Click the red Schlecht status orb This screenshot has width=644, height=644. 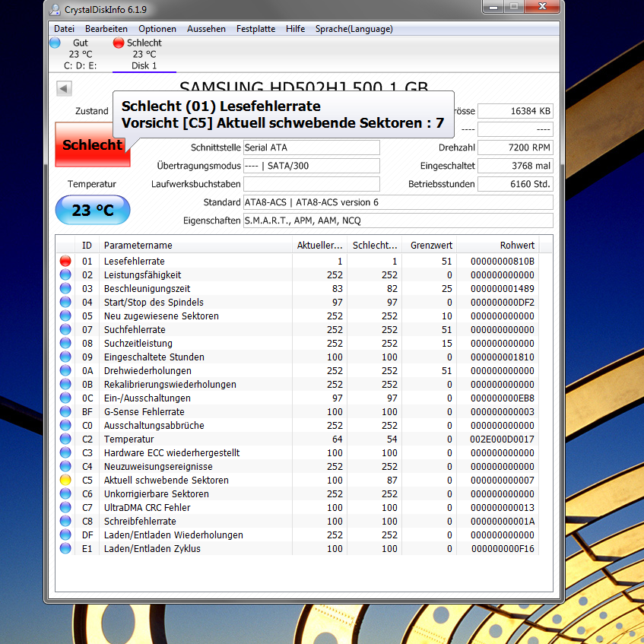119,43
